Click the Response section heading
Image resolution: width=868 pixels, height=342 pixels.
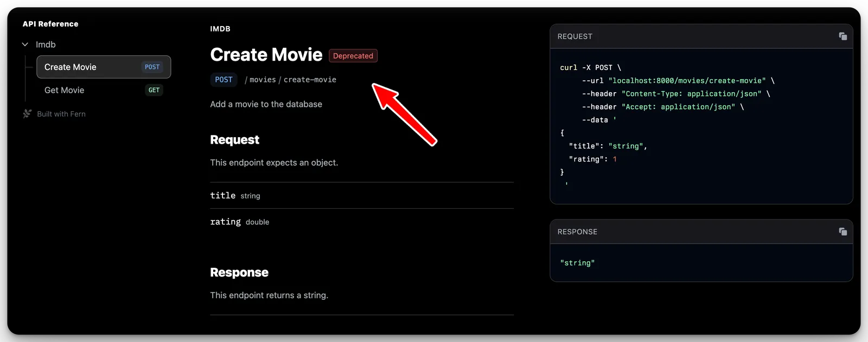(239, 273)
